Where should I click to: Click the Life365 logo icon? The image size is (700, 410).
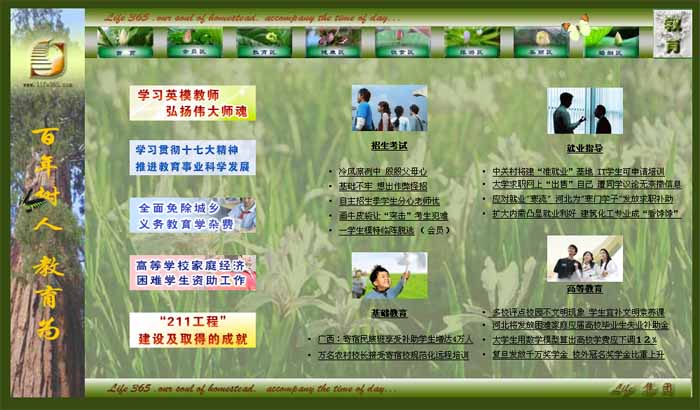point(47,57)
